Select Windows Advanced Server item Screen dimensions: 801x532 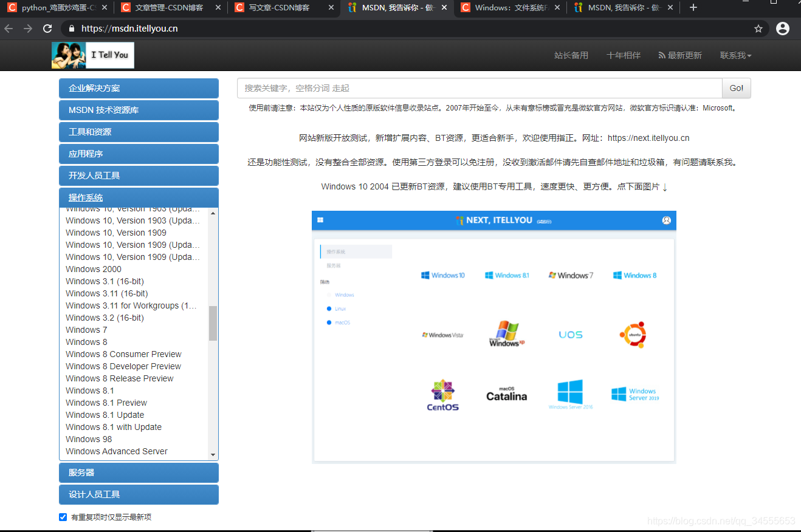pyautogui.click(x=117, y=451)
